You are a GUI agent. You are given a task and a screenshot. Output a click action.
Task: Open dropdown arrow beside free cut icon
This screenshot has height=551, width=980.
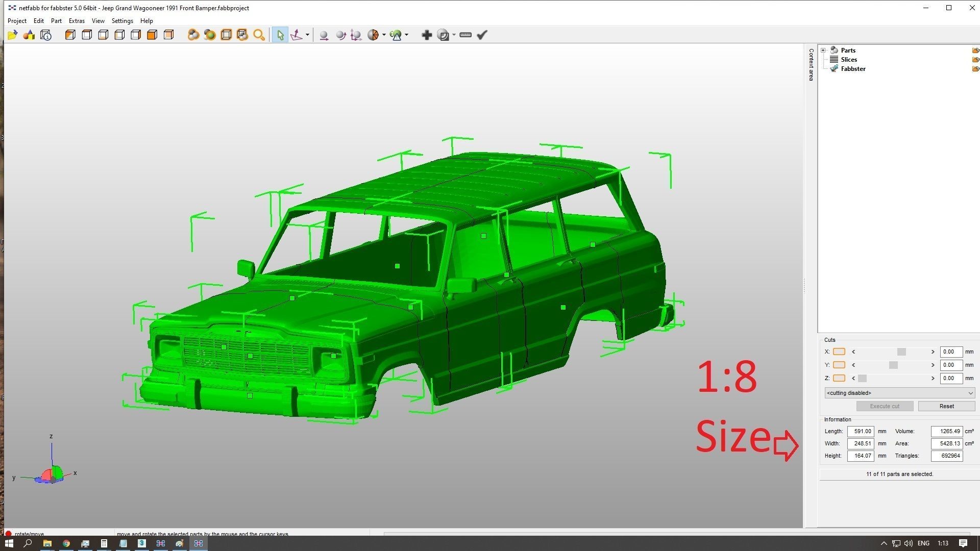point(384,35)
